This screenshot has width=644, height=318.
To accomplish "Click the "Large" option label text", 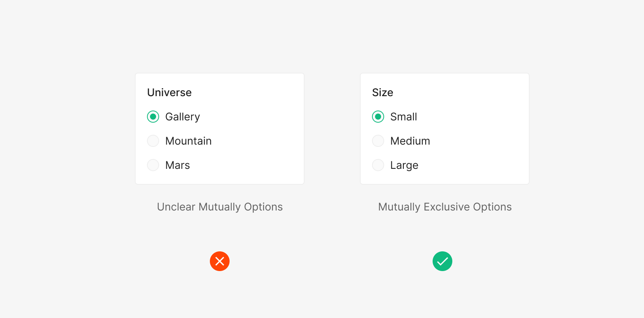I will (x=404, y=165).
